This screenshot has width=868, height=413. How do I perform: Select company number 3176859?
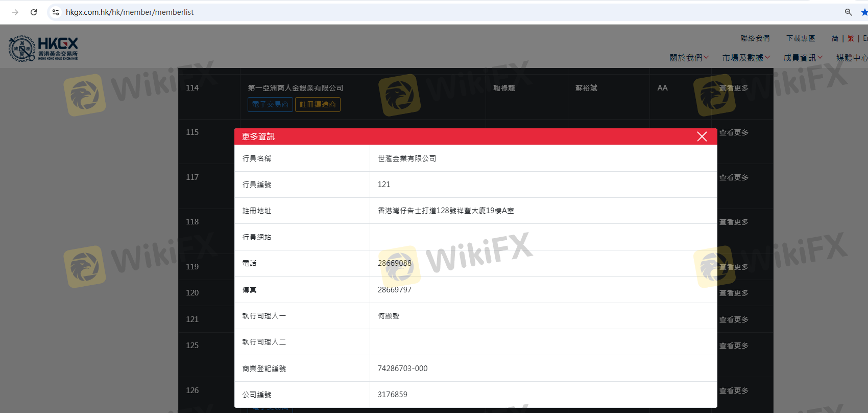[393, 395]
